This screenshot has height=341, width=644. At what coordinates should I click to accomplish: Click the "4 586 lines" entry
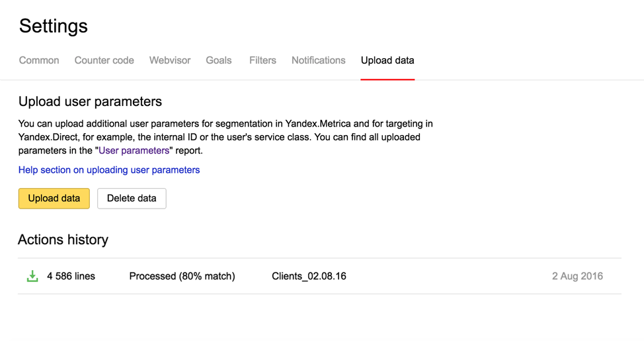pos(71,276)
